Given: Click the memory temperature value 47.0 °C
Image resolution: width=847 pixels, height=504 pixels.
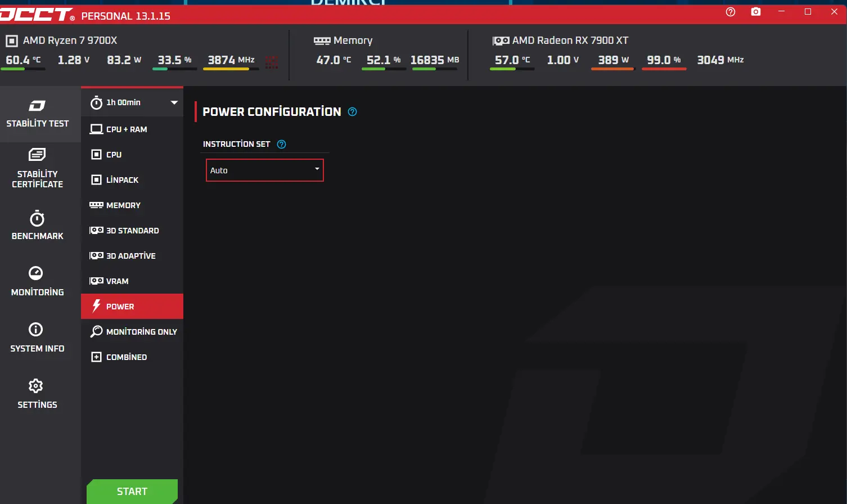Looking at the screenshot, I should 334,60.
